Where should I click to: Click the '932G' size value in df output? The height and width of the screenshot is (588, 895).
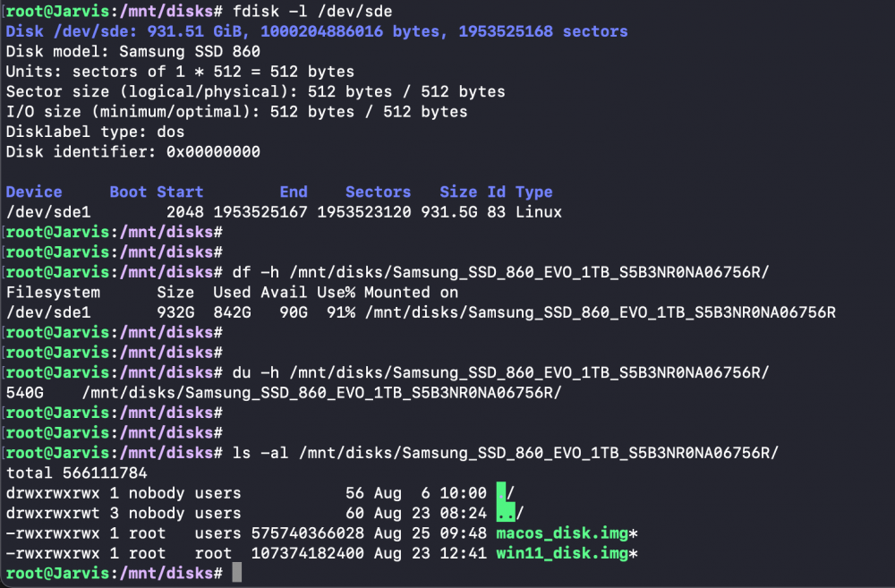pyautogui.click(x=175, y=312)
